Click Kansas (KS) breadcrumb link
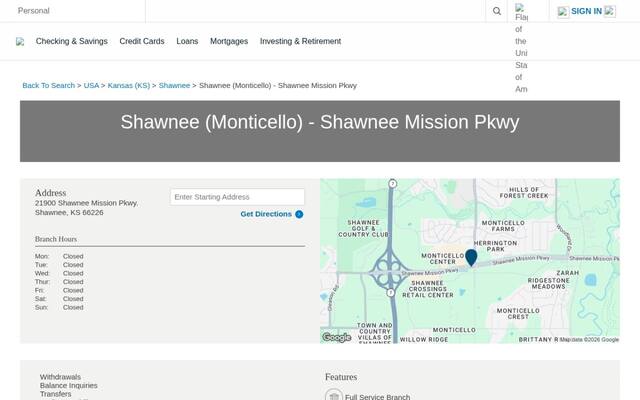The width and height of the screenshot is (640, 400). point(129,85)
